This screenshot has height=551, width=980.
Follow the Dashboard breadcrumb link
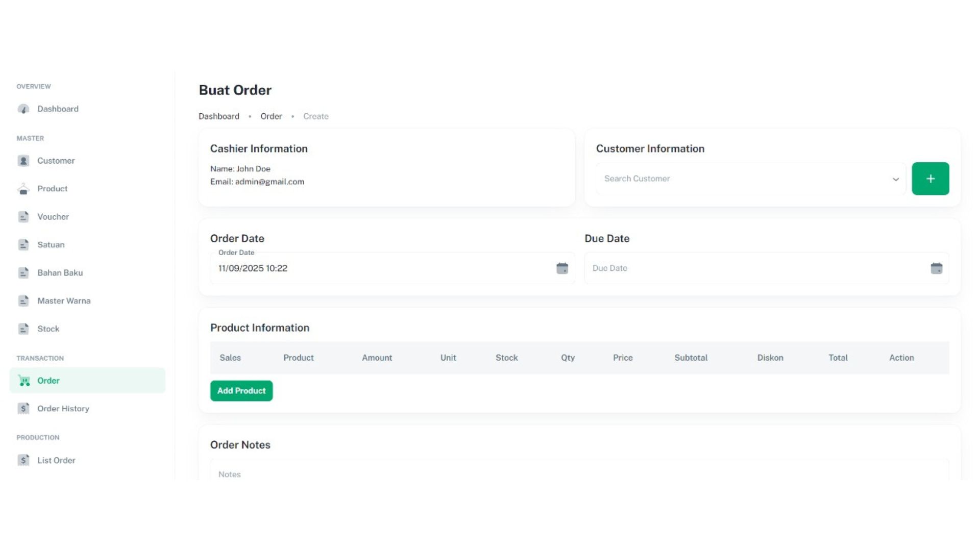[x=218, y=116]
